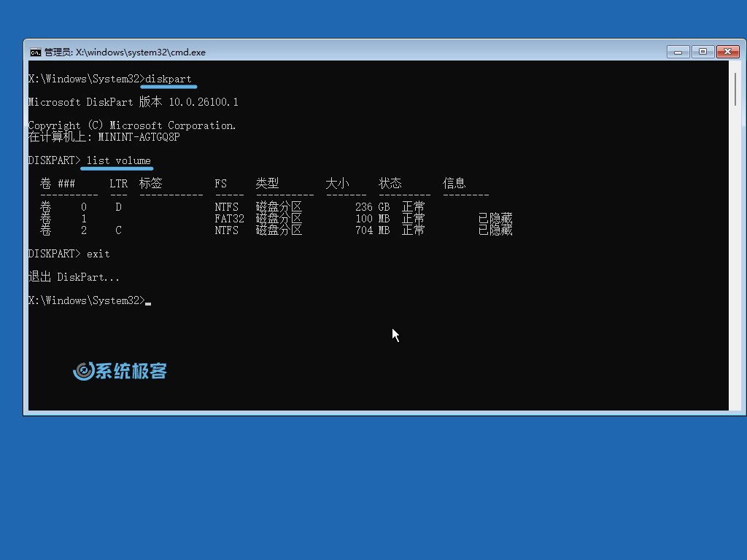Click the 'LTR' column header

119,184
